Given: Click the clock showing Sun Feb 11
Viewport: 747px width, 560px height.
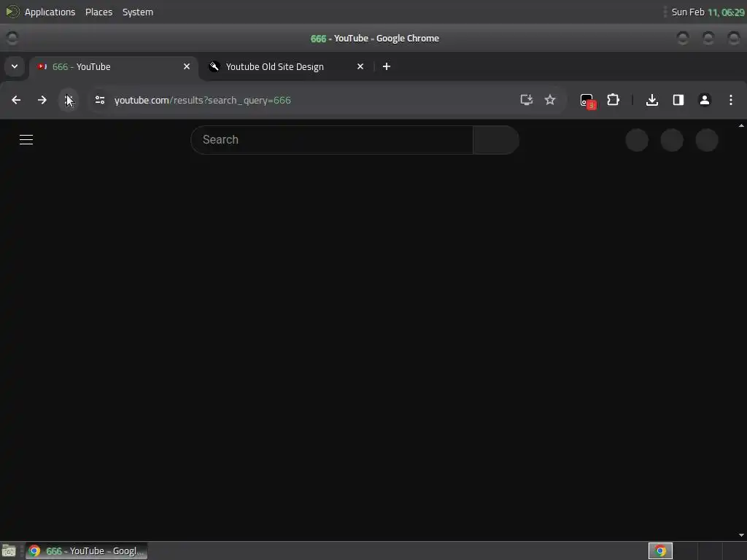Looking at the screenshot, I should pyautogui.click(x=708, y=12).
